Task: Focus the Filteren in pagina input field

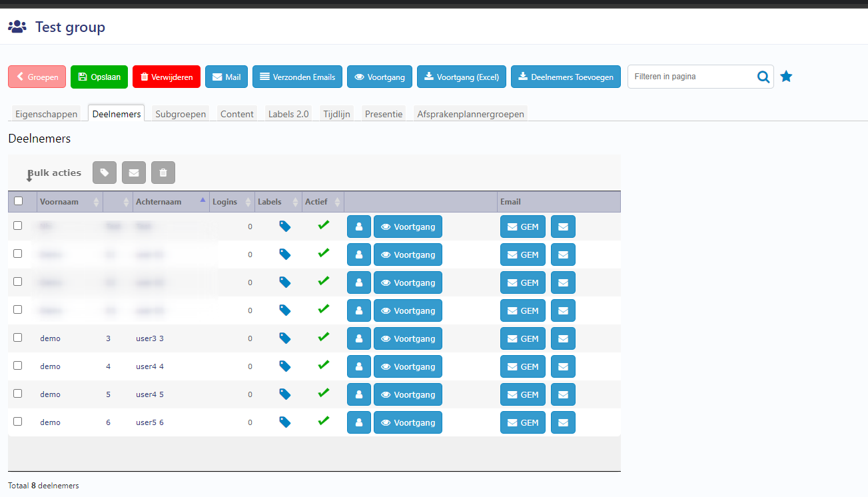Action: (693, 77)
